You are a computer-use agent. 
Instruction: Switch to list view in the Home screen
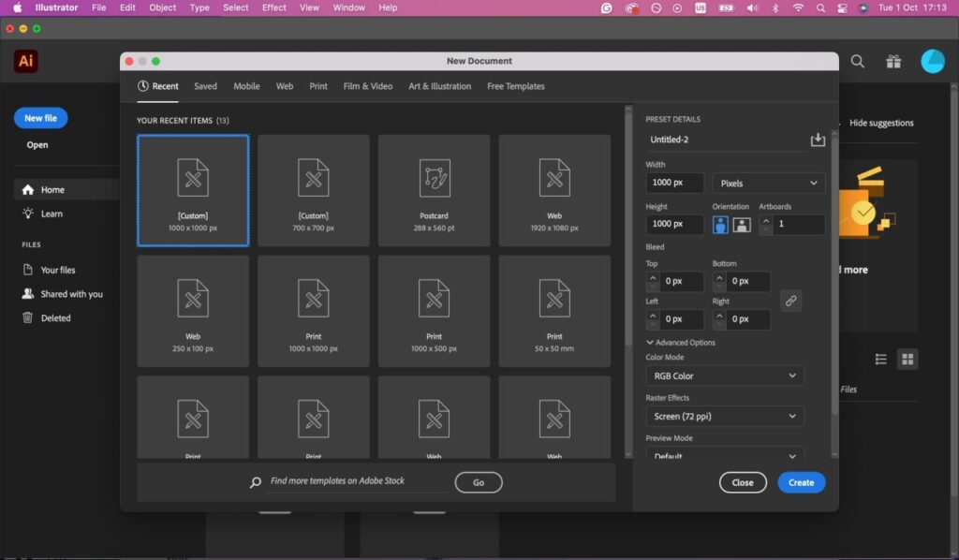(880, 360)
